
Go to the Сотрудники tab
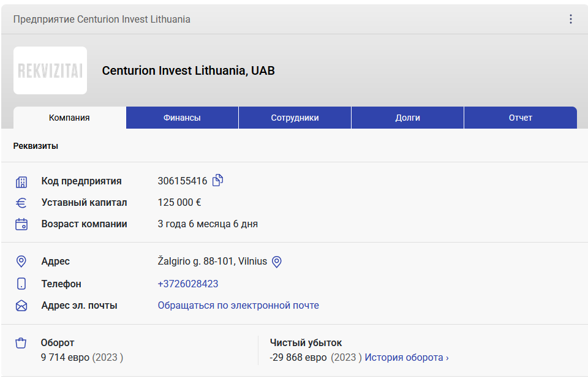(x=295, y=118)
